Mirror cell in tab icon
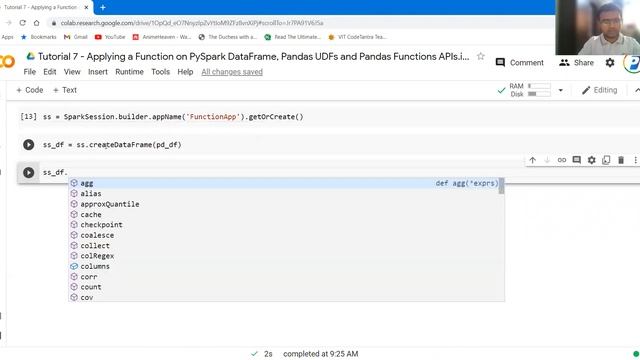This screenshot has height=360, width=640. coord(606,160)
